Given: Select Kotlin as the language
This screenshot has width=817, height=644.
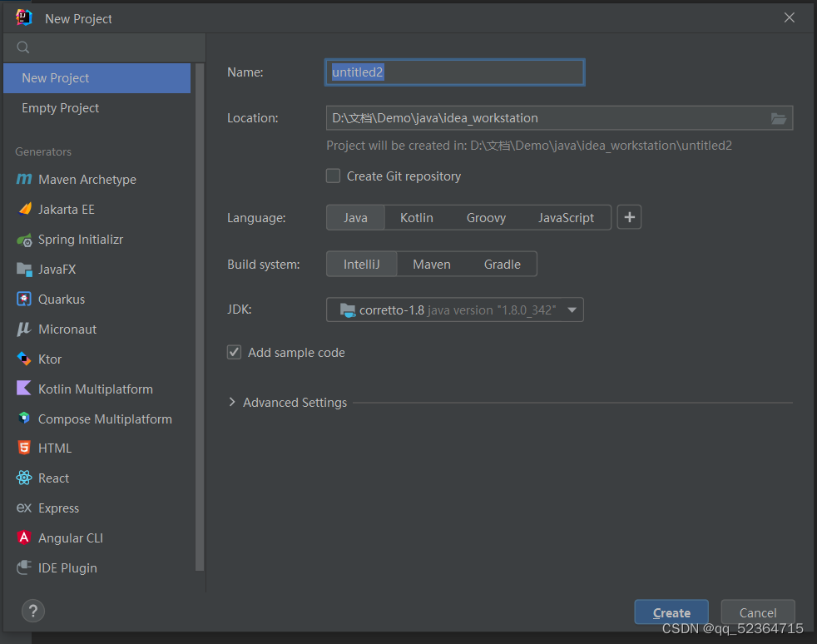Looking at the screenshot, I should (x=416, y=218).
